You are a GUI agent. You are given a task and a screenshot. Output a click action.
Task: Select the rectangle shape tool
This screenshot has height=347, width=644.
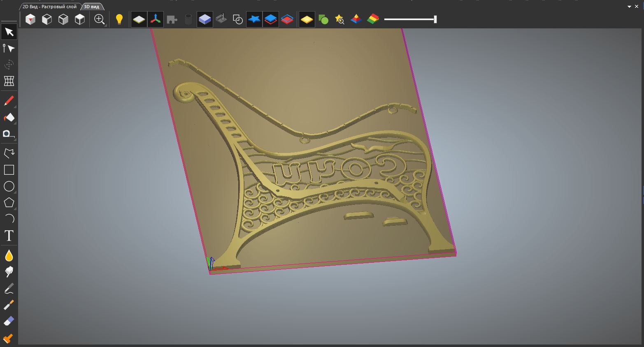point(9,170)
